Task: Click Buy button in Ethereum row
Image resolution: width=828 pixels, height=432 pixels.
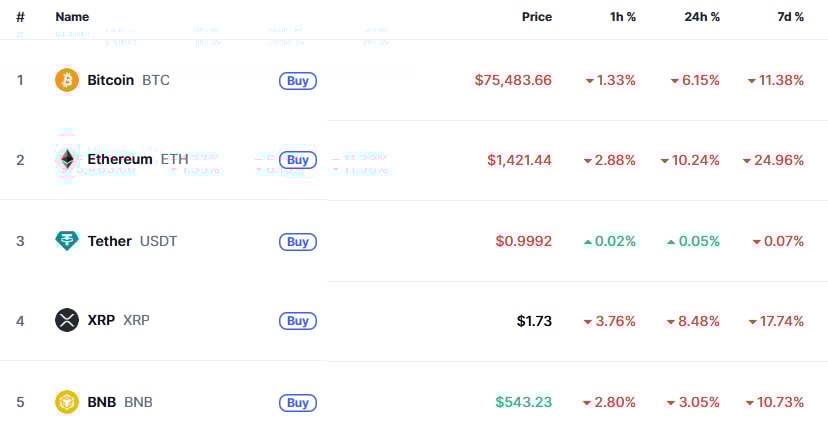Action: pos(298,160)
